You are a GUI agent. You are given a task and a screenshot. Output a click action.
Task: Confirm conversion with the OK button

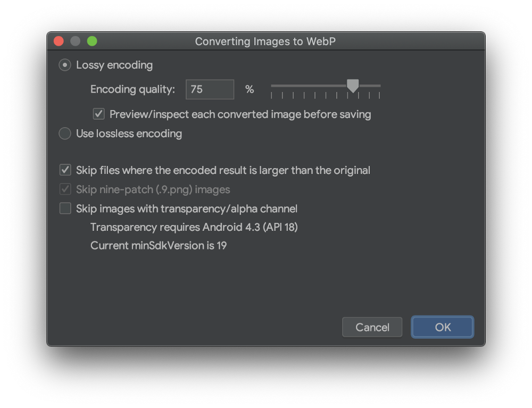443,327
